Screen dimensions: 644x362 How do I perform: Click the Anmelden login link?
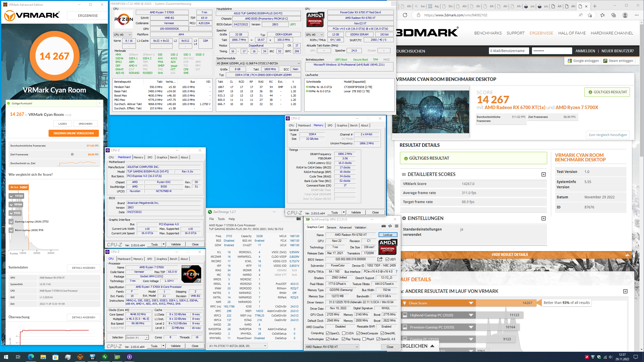(585, 51)
